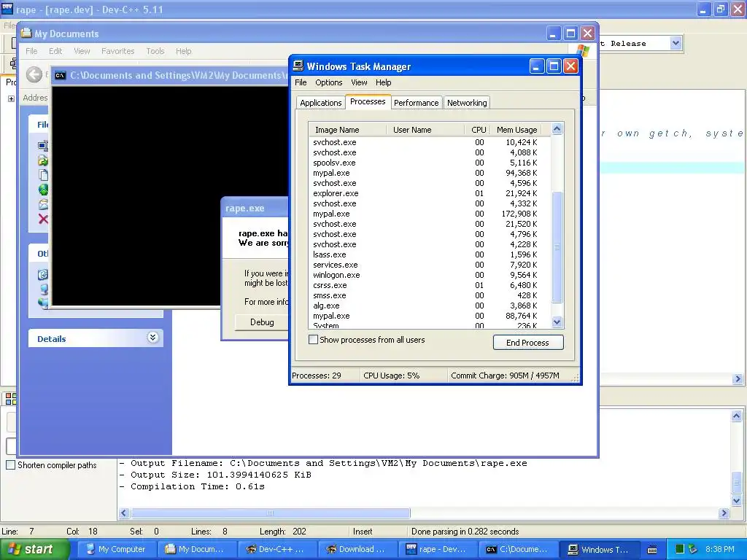This screenshot has height=560, width=747.
Task: Switch to Download taskbar button
Action: click(357, 549)
